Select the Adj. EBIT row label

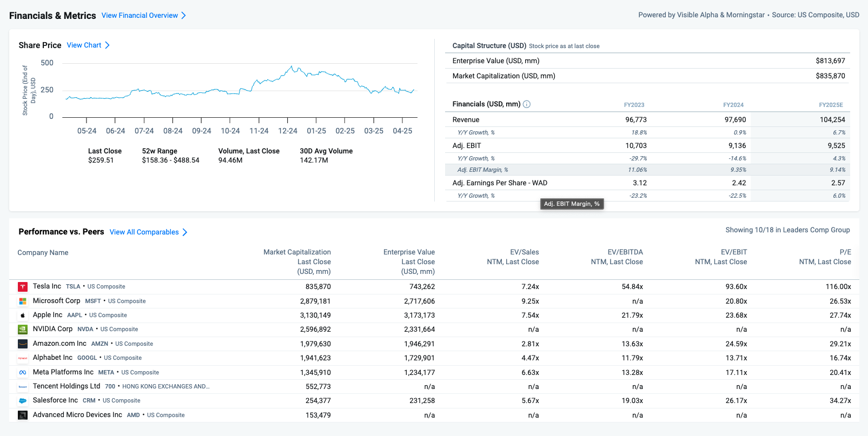click(x=467, y=146)
